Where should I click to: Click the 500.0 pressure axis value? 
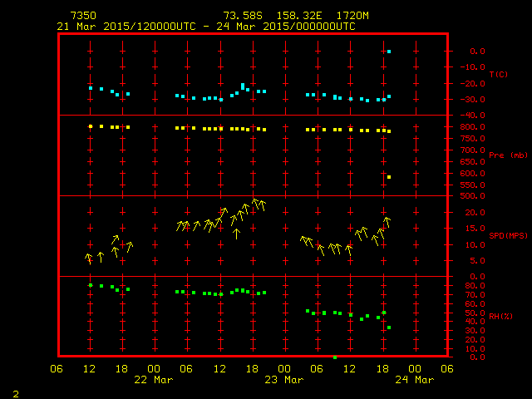pyautogui.click(x=471, y=196)
